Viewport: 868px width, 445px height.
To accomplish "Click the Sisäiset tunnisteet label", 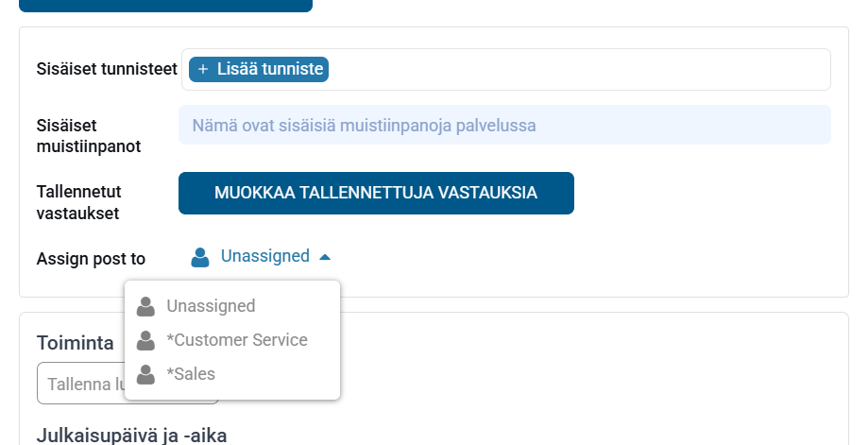I will coord(107,69).
